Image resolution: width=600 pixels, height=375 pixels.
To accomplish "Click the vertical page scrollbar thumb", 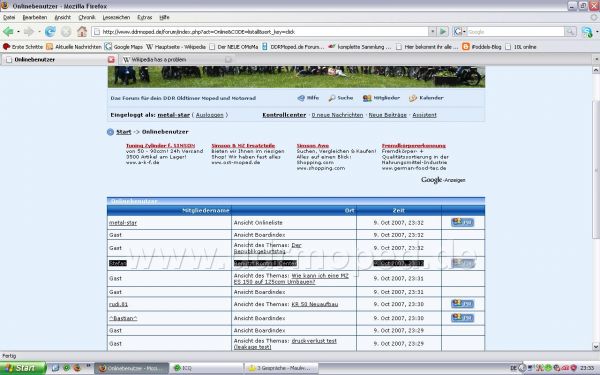I will 596,168.
